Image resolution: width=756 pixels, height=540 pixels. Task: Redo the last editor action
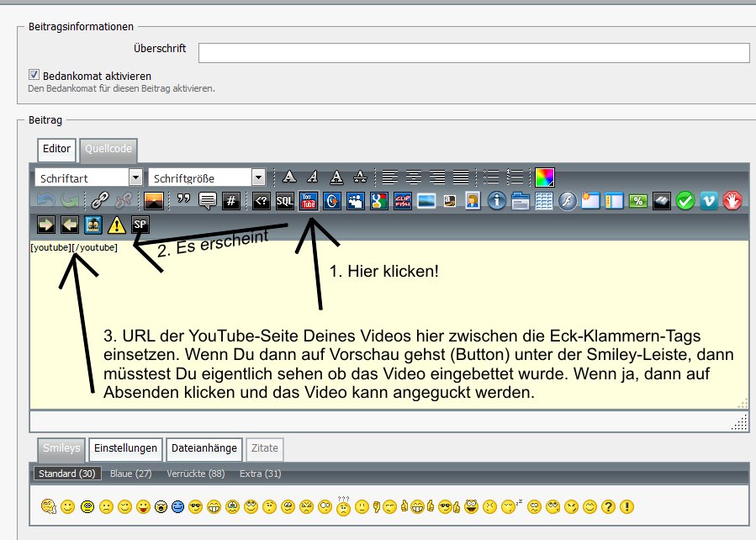[x=70, y=200]
